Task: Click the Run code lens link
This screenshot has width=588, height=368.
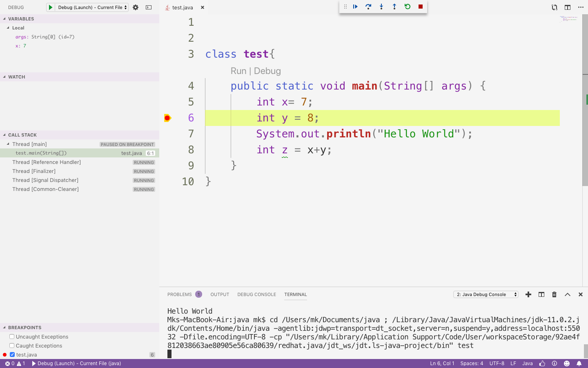Action: pos(238,71)
